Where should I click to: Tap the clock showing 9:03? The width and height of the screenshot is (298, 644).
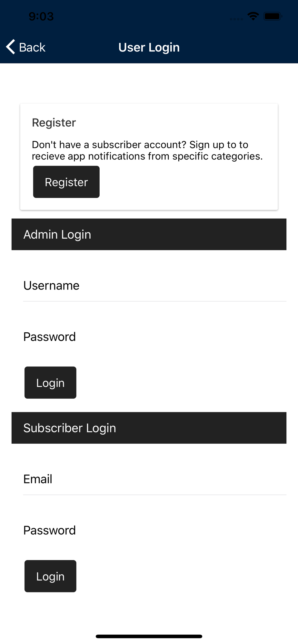(41, 16)
